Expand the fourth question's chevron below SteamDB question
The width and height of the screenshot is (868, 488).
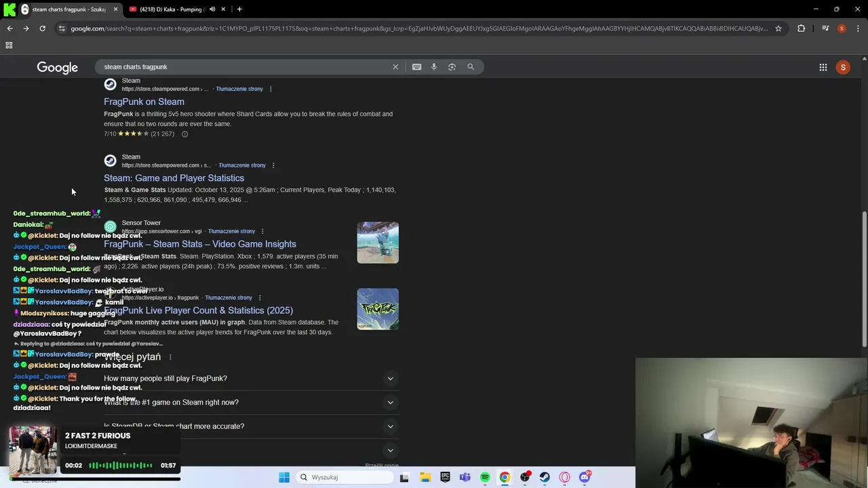(x=390, y=450)
